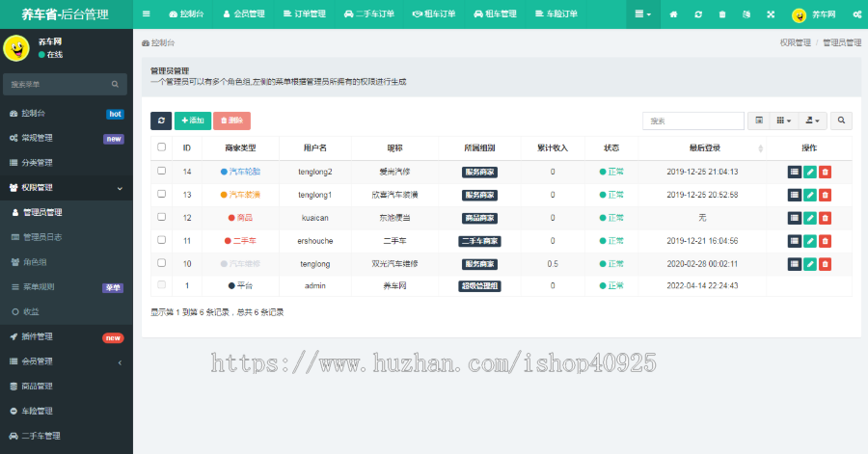Click the 权限管理 breadcrumb link

coord(796,42)
